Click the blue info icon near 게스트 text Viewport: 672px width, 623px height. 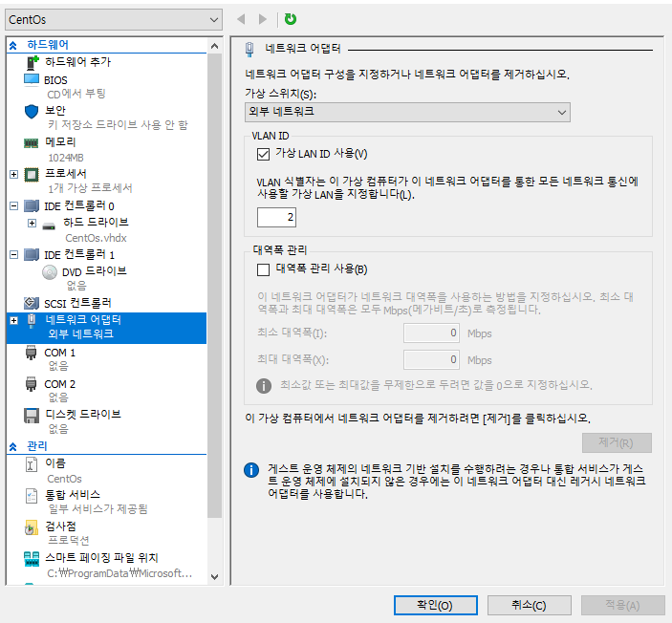(251, 470)
